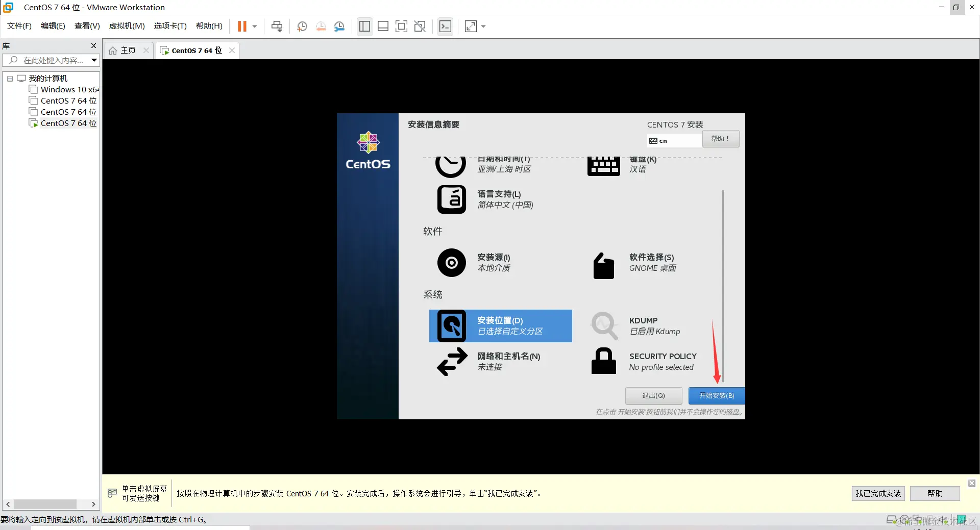Viewport: 980px width, 530px height.
Task: Collapse the 我的计算机 tree node
Action: 10,79
